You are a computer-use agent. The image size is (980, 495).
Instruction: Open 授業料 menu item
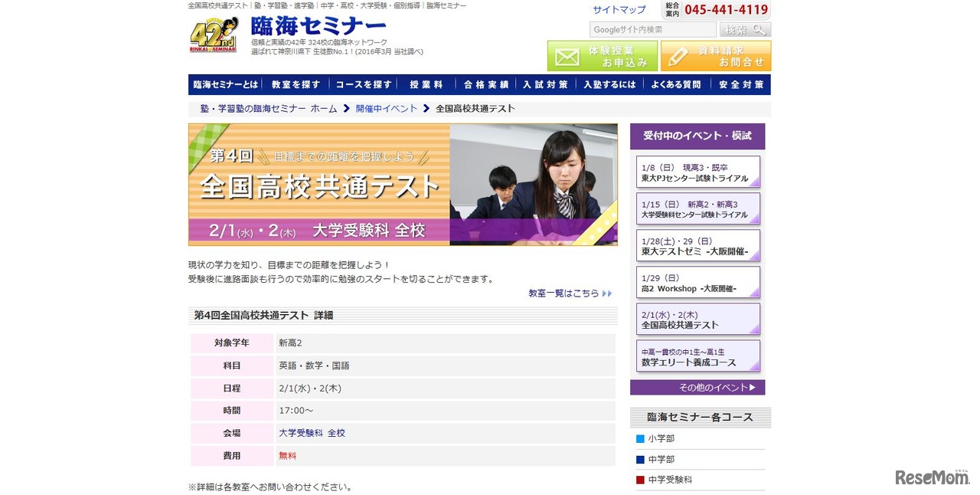coord(426,84)
